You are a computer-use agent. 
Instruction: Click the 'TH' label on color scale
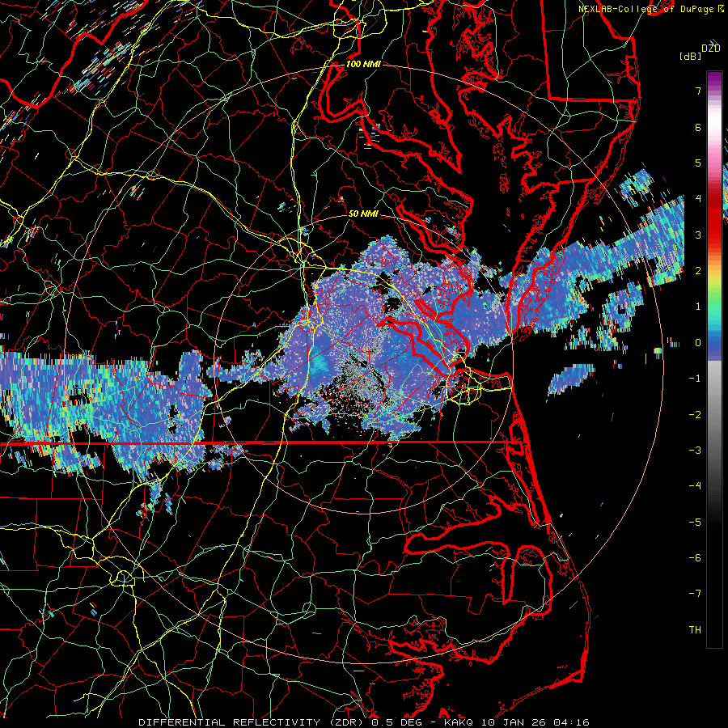point(695,630)
